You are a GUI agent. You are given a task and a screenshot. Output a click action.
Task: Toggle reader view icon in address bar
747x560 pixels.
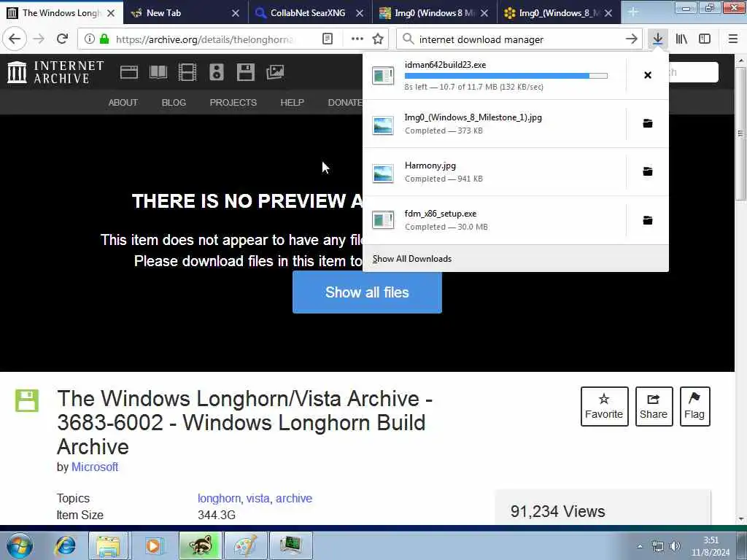[x=328, y=39]
